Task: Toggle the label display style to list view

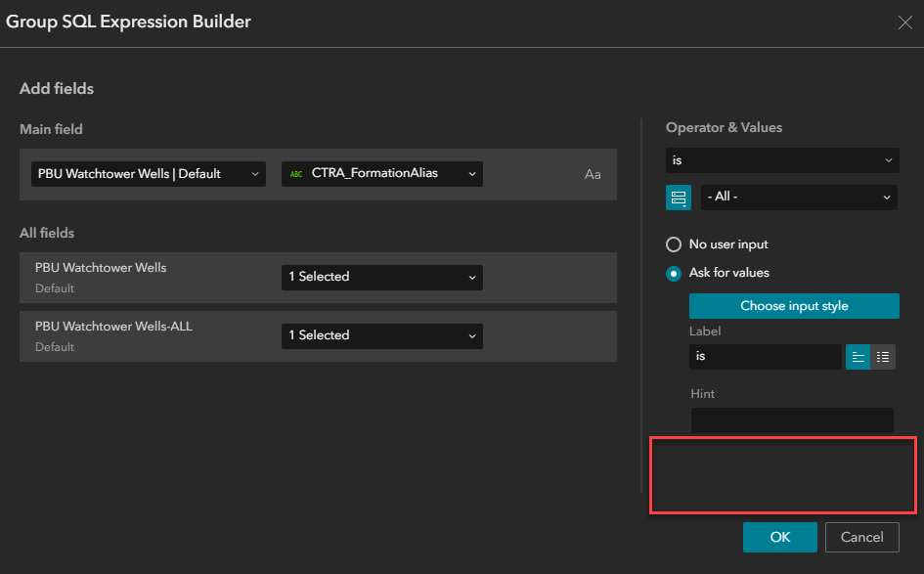Action: point(883,356)
